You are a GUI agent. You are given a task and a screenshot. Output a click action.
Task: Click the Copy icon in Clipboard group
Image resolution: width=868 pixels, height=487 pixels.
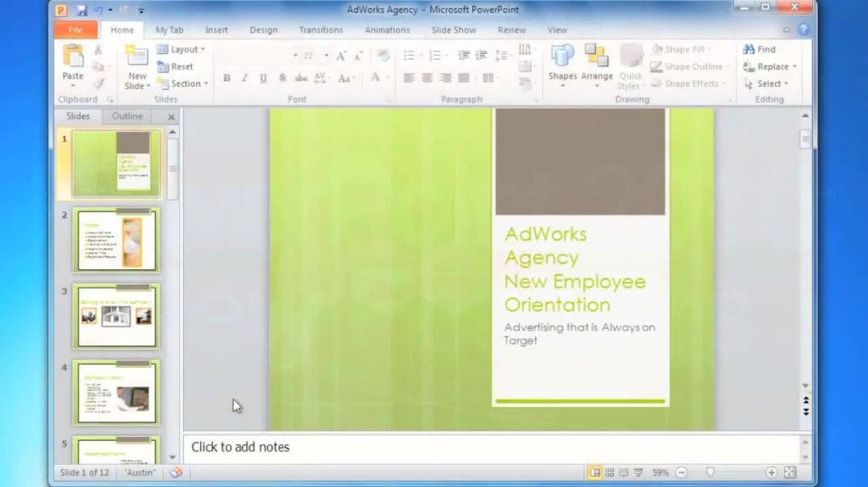98,67
